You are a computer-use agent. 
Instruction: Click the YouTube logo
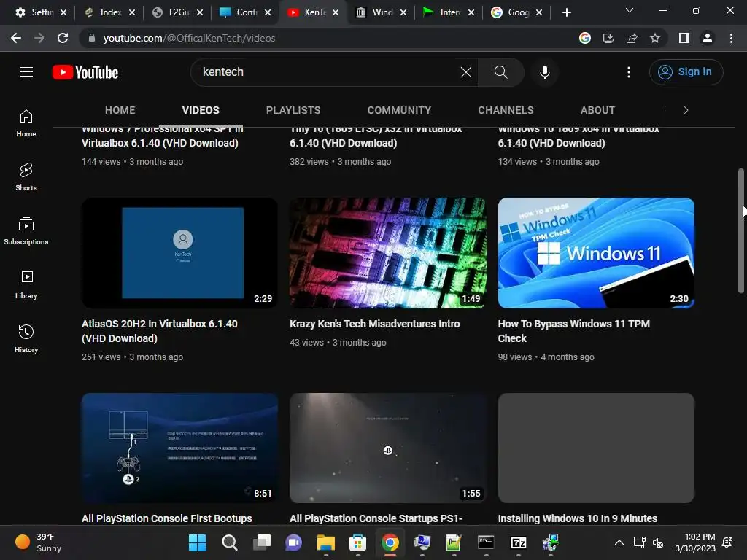coord(85,72)
